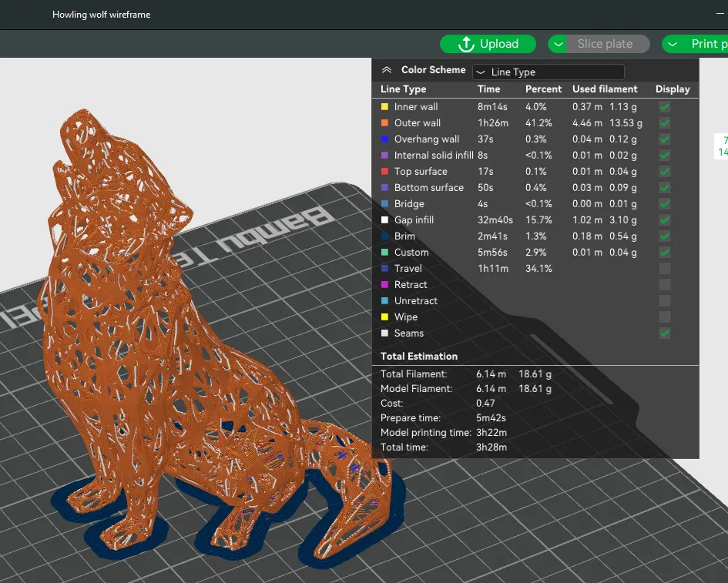Click the Seams color swatch
This screenshot has height=583, width=728.
(x=384, y=333)
